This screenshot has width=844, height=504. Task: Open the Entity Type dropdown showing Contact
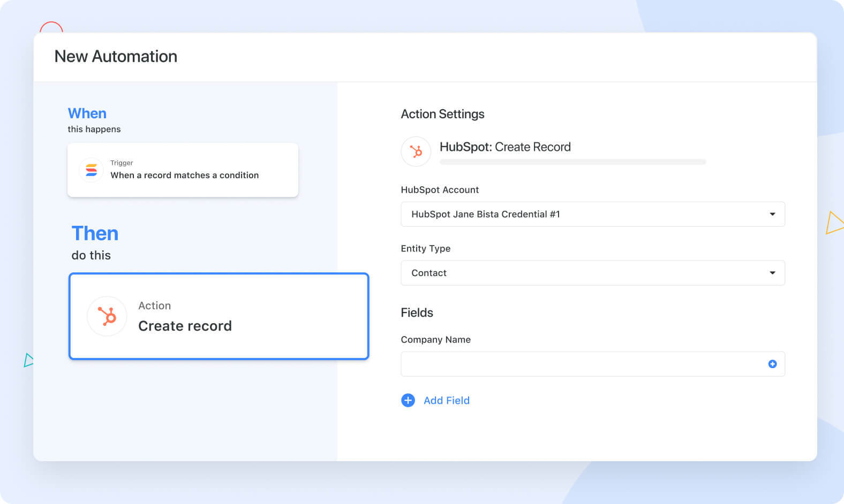[593, 273]
